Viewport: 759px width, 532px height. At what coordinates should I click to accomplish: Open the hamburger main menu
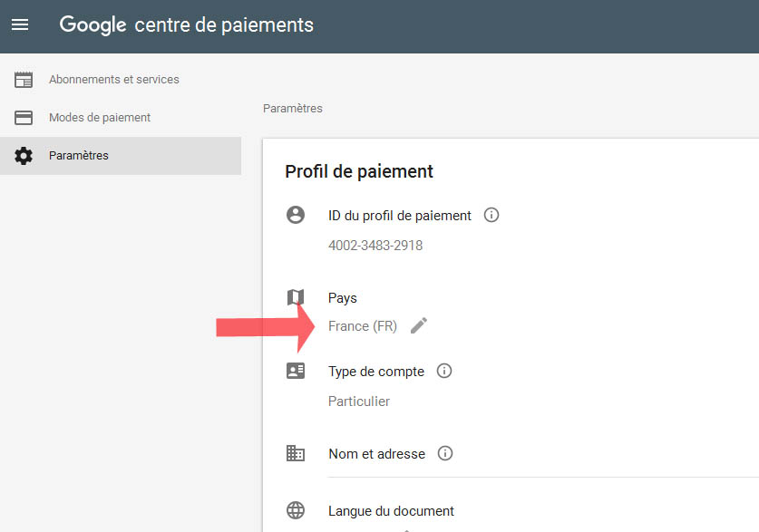[x=20, y=24]
